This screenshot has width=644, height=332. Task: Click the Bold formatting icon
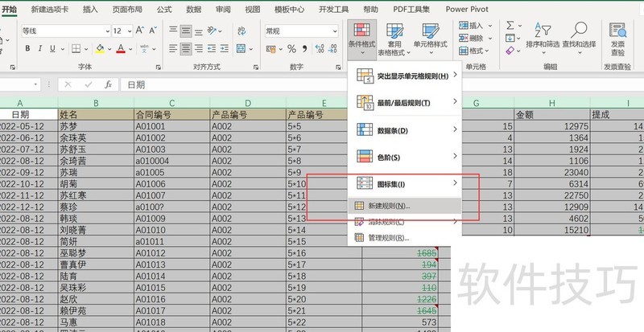[x=27, y=48]
